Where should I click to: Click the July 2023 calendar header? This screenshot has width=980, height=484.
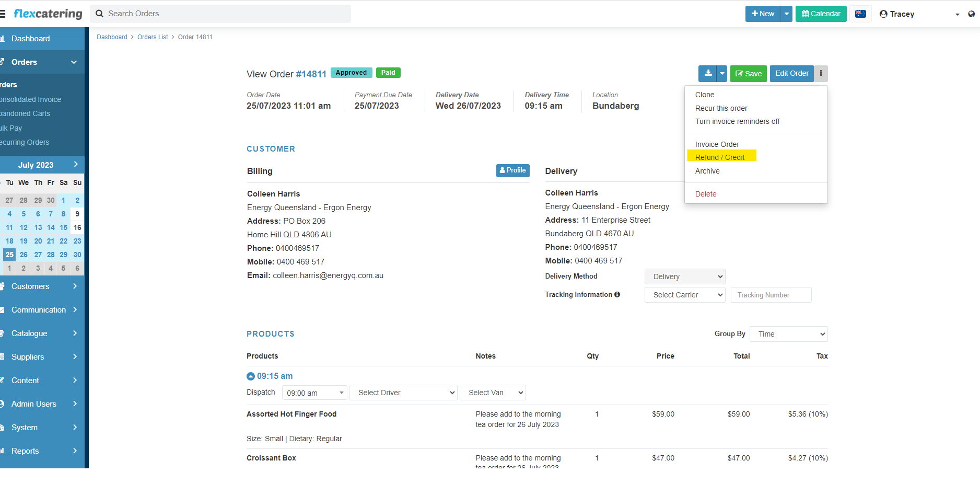click(36, 165)
